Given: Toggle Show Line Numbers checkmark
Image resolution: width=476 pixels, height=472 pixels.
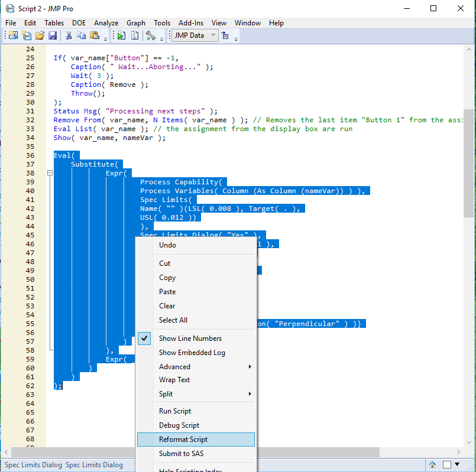Looking at the screenshot, I should coord(144,338).
